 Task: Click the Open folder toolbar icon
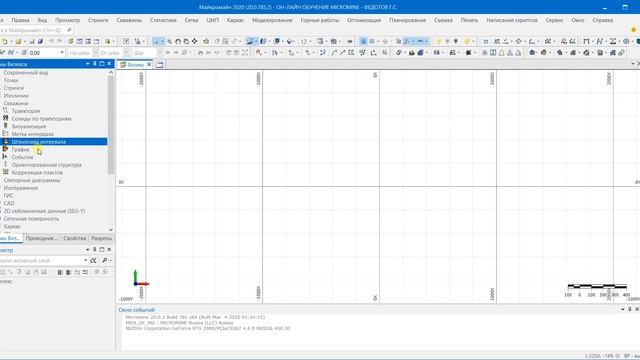pos(18,41)
